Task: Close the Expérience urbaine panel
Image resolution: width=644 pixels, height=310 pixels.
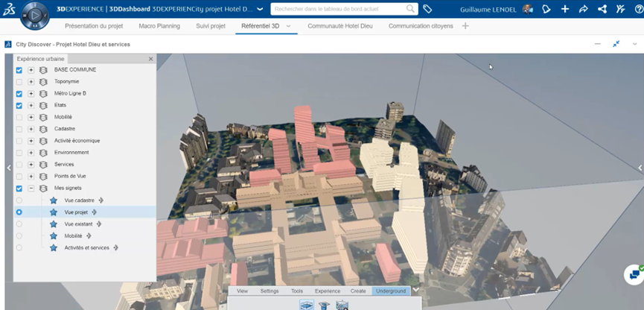Action: (x=150, y=59)
